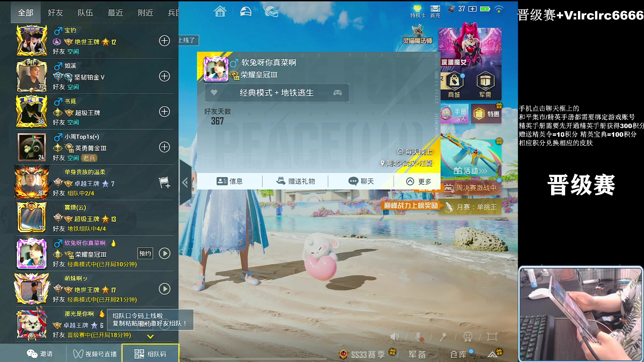Click 预约 reserve button

click(145, 253)
